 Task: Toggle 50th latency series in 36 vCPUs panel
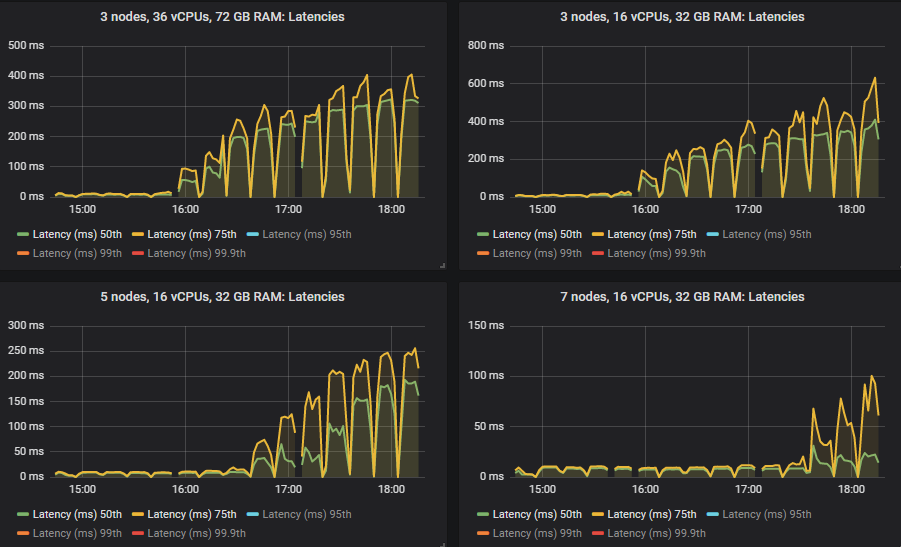(77, 234)
